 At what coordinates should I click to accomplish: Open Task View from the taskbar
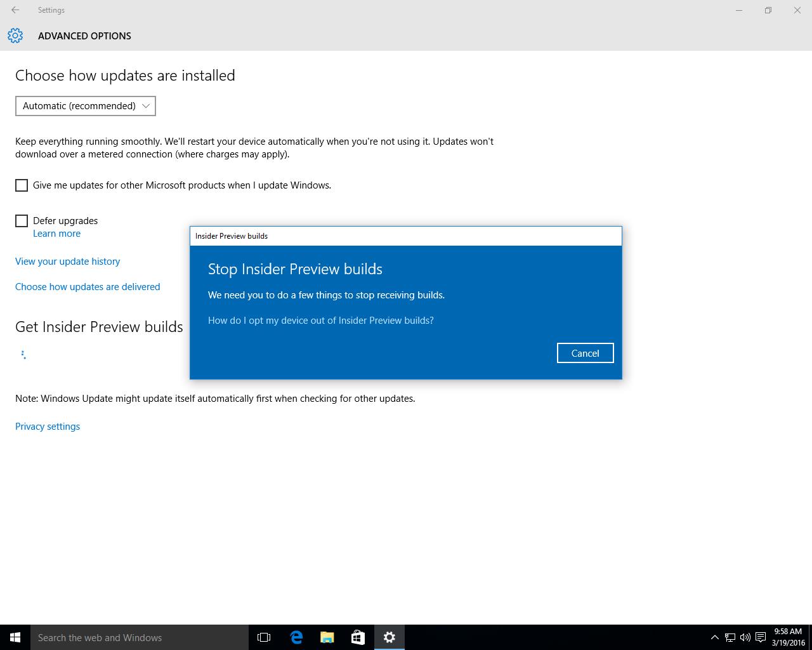pyautogui.click(x=264, y=637)
